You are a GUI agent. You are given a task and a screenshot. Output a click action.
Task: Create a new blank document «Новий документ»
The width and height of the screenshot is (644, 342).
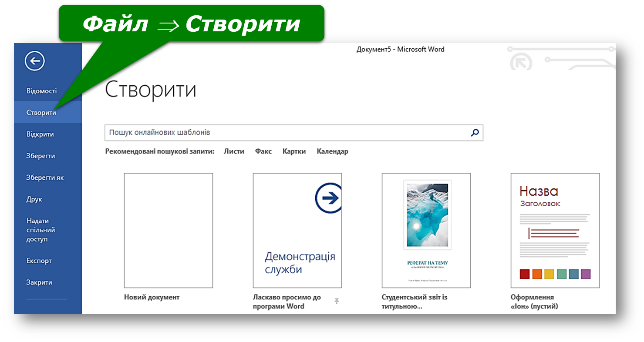pos(168,230)
